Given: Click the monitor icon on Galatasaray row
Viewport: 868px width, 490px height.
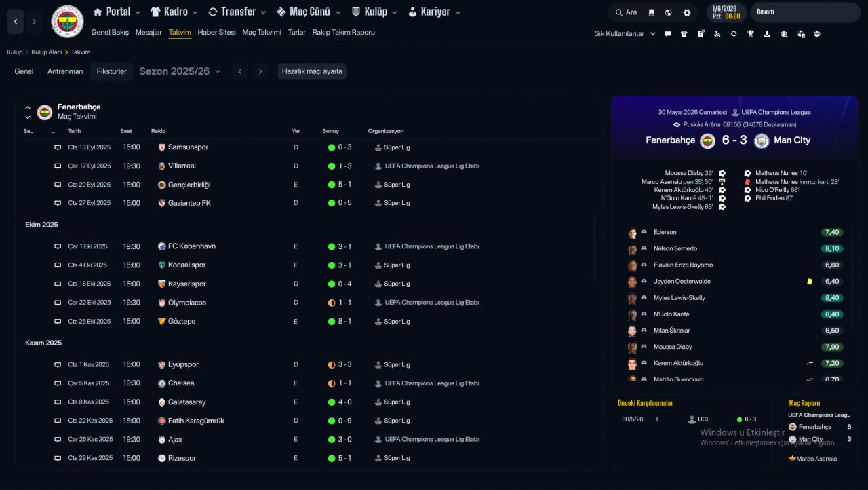Looking at the screenshot, I should (x=58, y=402).
